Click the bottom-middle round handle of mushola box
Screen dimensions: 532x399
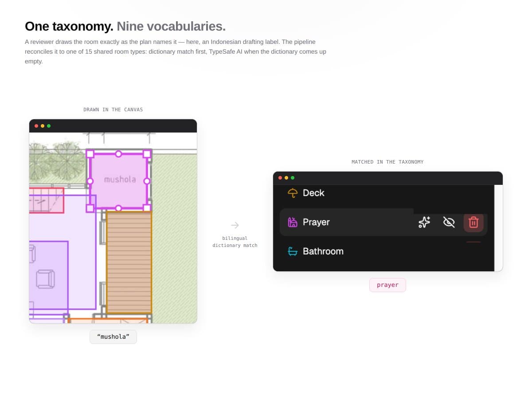118,208
